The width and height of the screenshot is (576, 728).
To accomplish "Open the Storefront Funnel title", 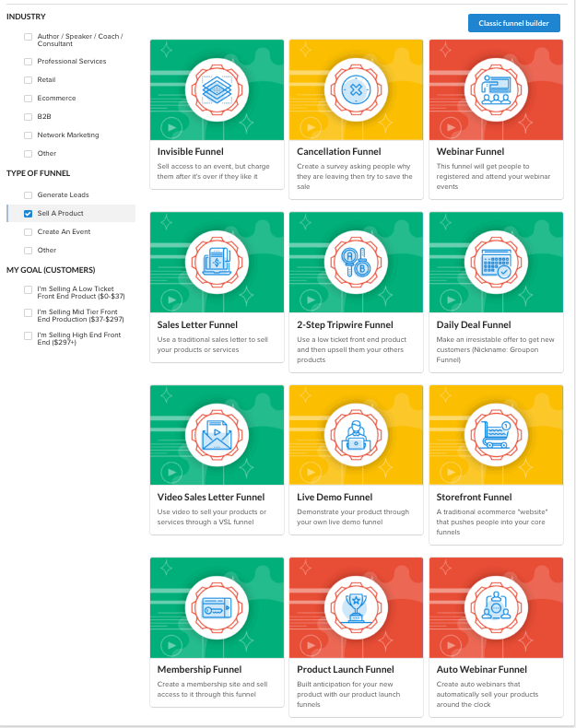I will [x=474, y=498].
